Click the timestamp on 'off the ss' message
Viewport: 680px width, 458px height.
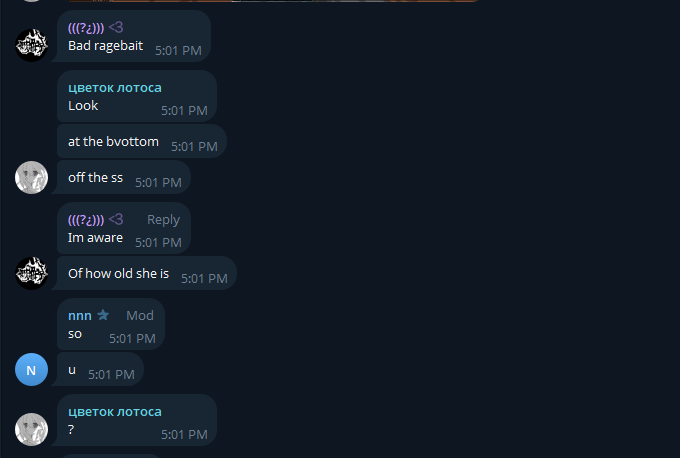click(x=158, y=183)
